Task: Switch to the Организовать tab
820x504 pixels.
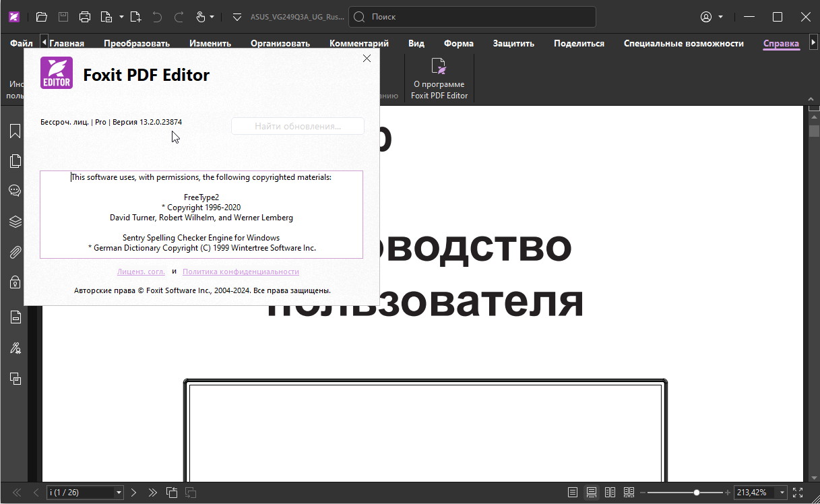Action: coord(280,43)
